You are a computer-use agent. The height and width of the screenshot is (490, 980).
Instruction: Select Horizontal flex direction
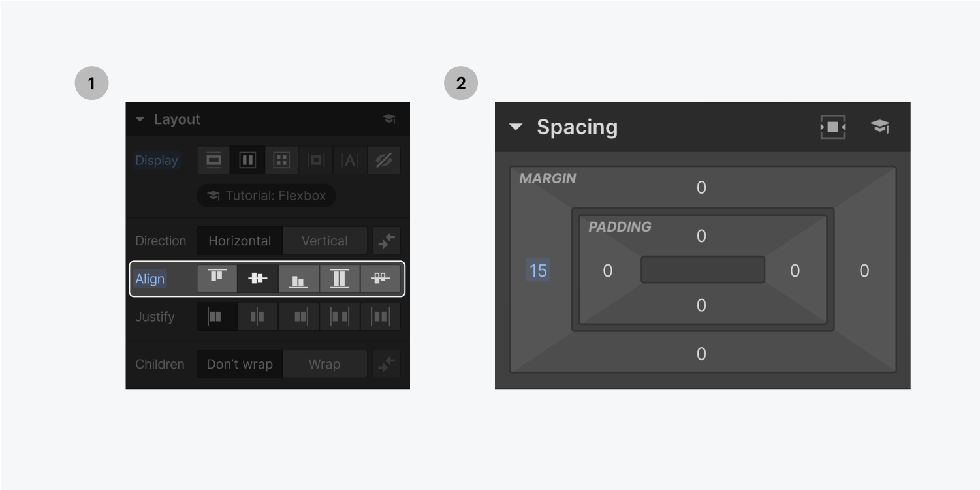pyautogui.click(x=240, y=240)
